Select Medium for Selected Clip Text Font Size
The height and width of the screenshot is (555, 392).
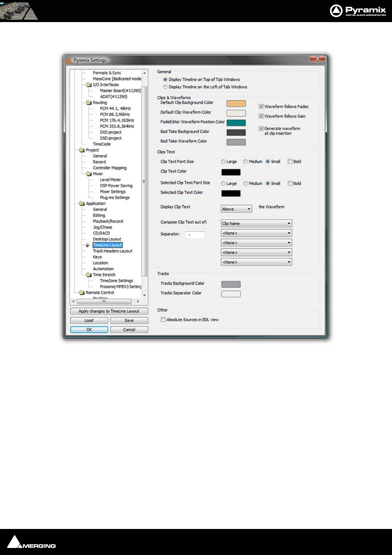tap(245, 183)
